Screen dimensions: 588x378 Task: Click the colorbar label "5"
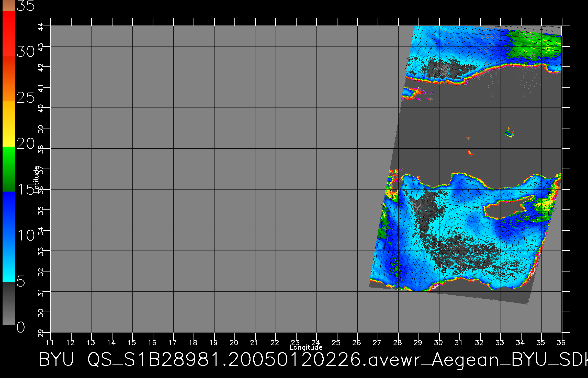21,281
